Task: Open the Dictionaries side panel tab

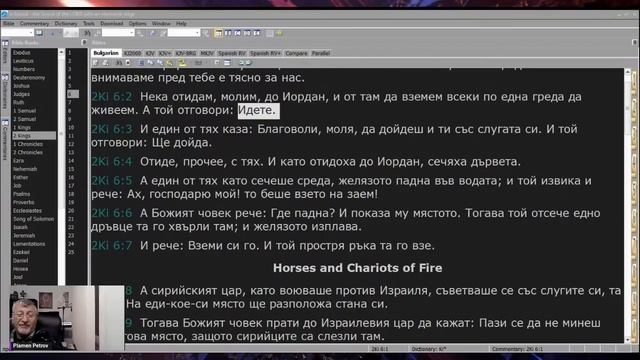Action: tap(5, 92)
